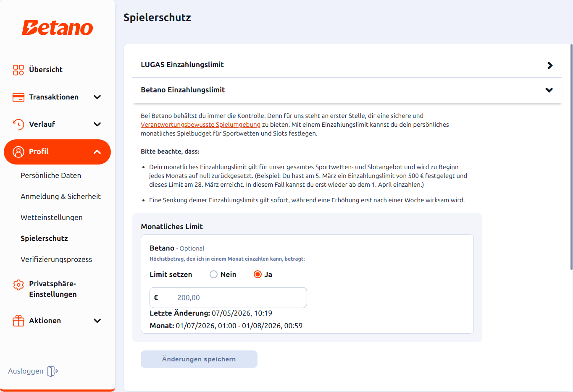This screenshot has height=392, width=573.
Task: Click the Änderungen speichern button
Action: pyautogui.click(x=199, y=359)
